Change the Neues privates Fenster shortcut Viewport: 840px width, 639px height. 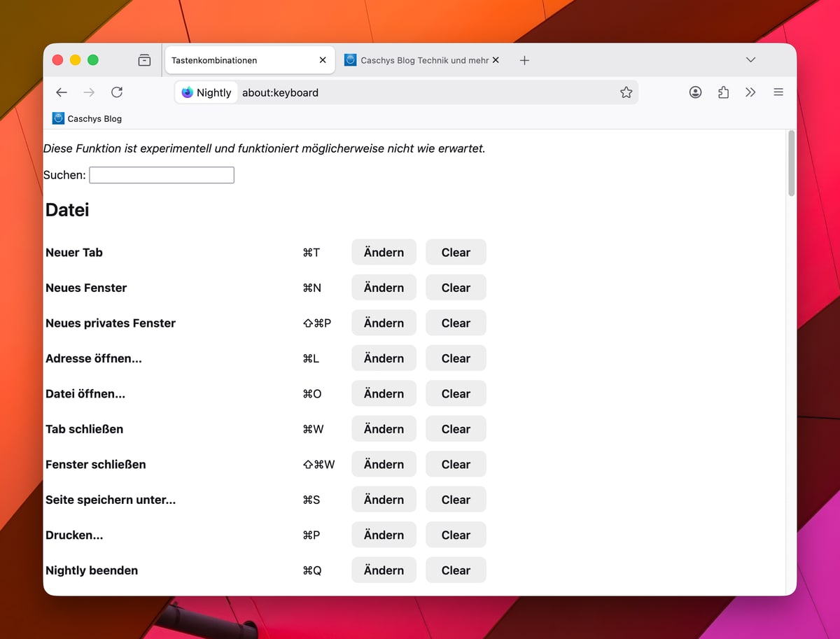click(x=384, y=323)
